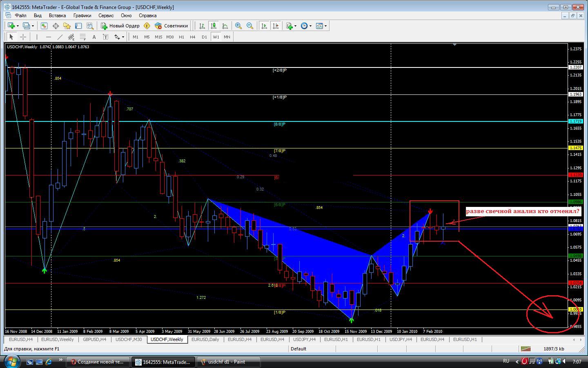The image size is (588, 368).
Task: Toggle the Советники expert advisors button
Action: pyautogui.click(x=171, y=26)
